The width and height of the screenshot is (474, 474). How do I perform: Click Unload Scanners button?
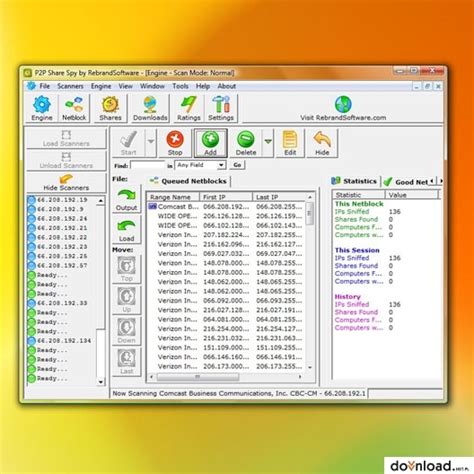[66, 160]
